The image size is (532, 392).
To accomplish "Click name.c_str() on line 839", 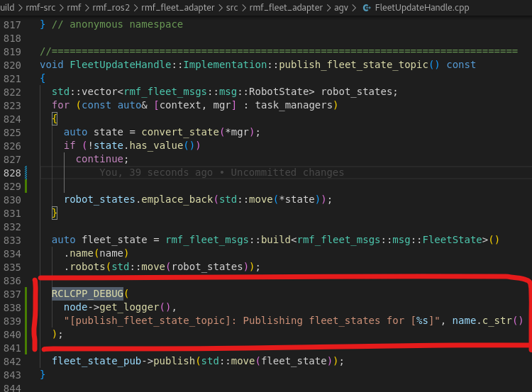I will click(488, 320).
